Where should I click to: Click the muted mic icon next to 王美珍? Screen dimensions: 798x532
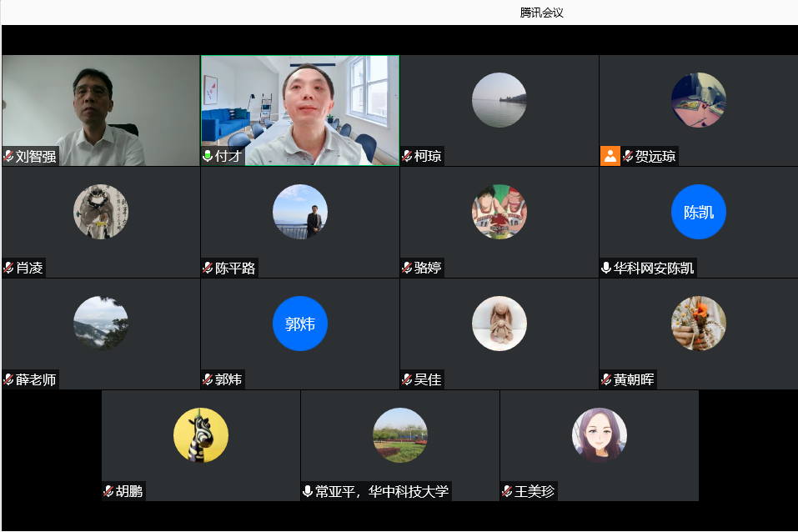[507, 492]
